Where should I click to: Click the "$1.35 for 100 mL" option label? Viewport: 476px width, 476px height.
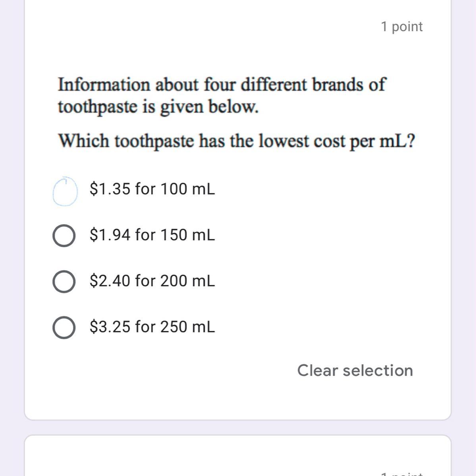(152, 189)
